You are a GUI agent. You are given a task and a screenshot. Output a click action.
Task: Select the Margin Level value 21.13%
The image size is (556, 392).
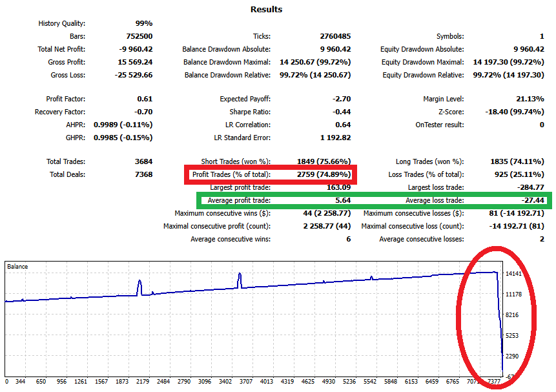(x=530, y=99)
